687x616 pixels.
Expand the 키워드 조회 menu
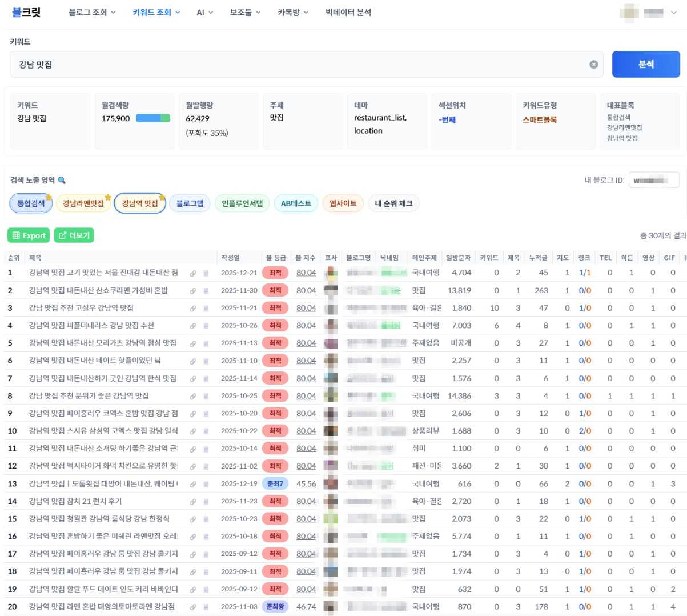(x=156, y=12)
